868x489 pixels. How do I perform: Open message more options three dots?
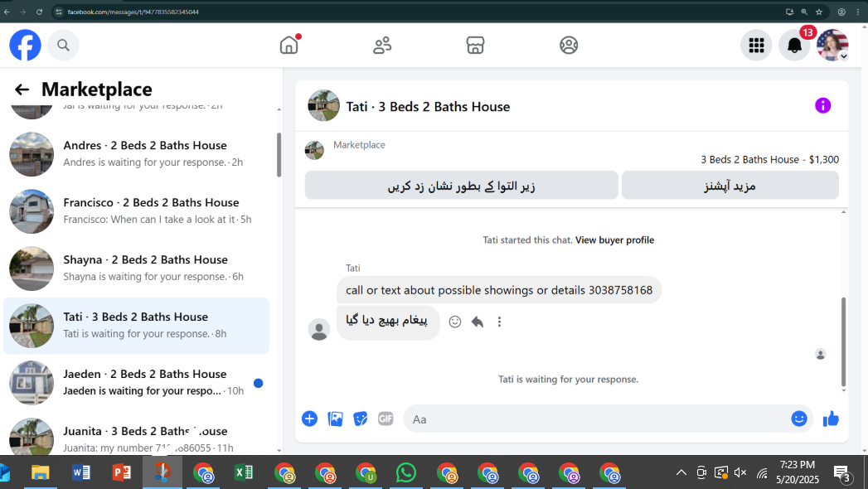tap(499, 322)
